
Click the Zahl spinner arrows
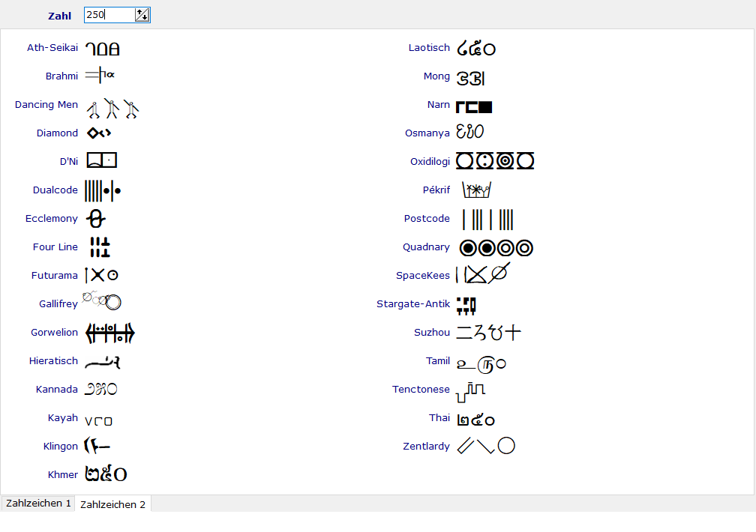[142, 15]
